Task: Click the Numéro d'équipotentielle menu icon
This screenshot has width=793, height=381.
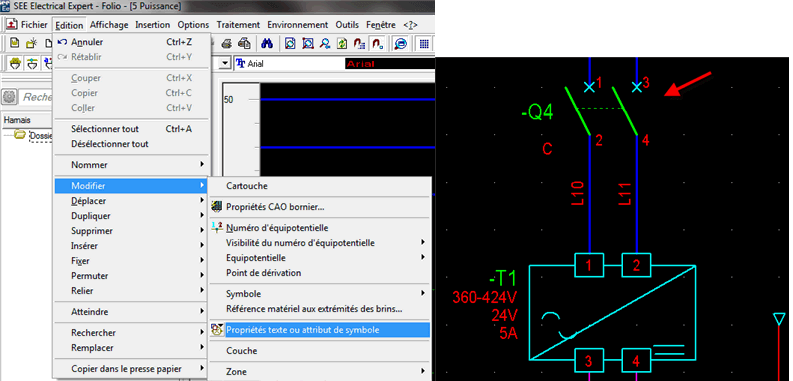Action: point(217,228)
